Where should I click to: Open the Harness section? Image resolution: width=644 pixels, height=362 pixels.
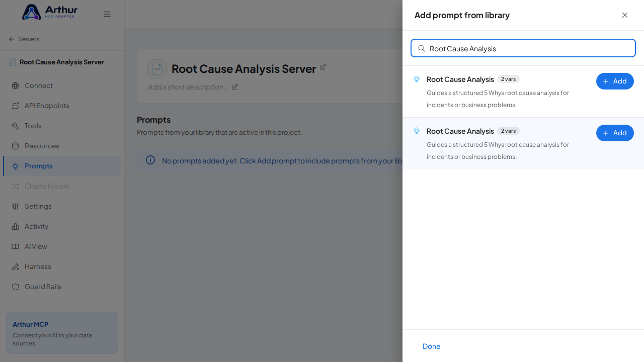[62, 266]
